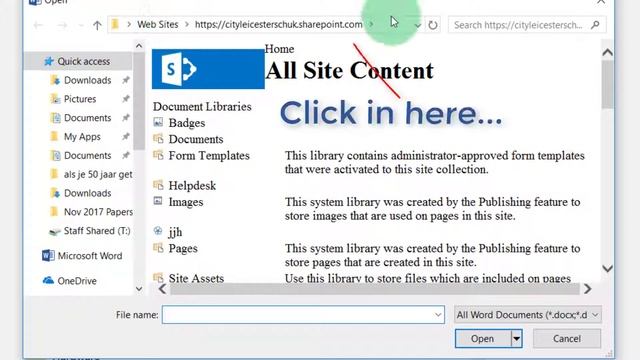Open the Badges library link
The image size is (640, 360).
tap(187, 123)
